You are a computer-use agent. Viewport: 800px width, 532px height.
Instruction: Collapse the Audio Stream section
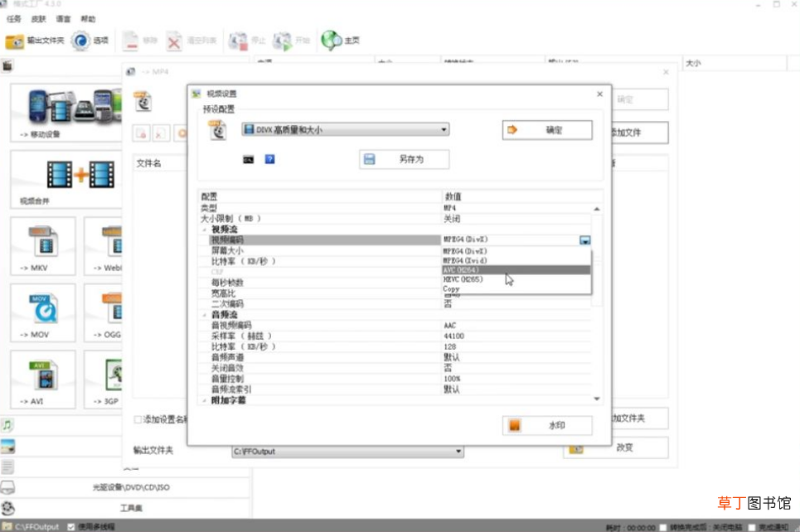(x=205, y=315)
